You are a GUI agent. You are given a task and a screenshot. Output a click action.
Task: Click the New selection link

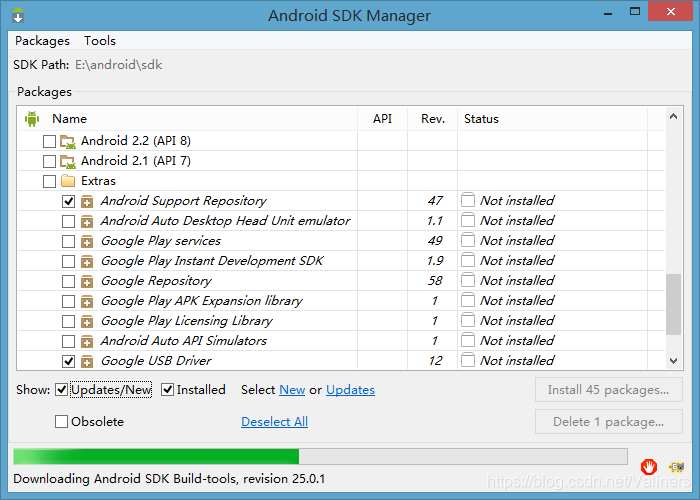pyautogui.click(x=292, y=390)
